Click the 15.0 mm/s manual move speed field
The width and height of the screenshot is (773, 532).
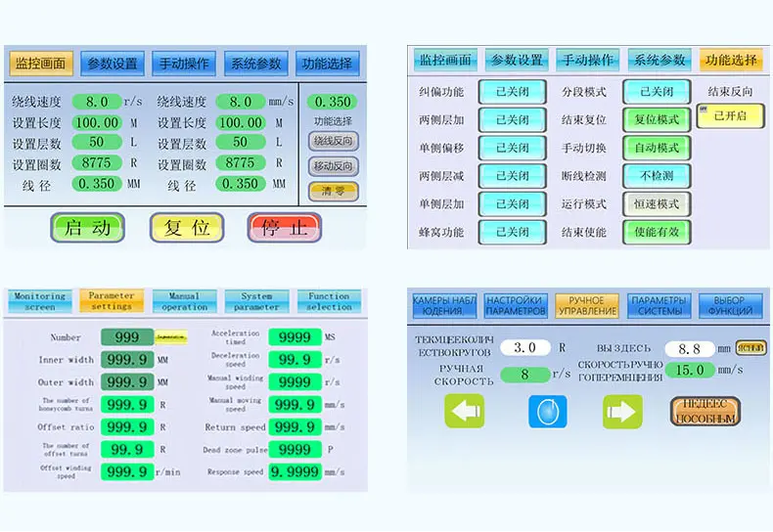[690, 370]
